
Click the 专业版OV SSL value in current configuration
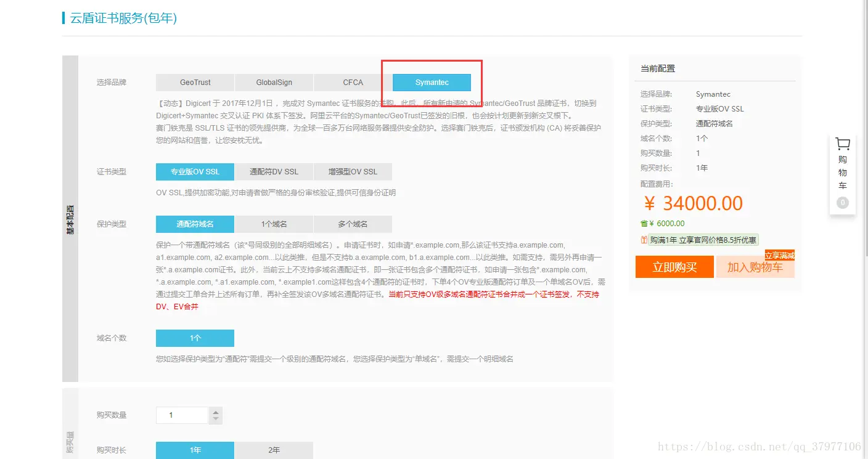pyautogui.click(x=720, y=109)
